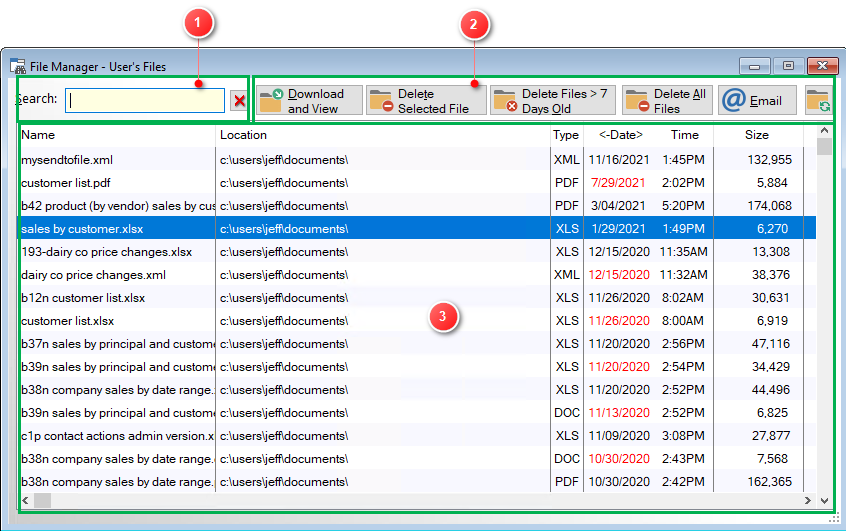Close the File Manager window
Viewport: 846px width, 531px height.
tap(822, 66)
